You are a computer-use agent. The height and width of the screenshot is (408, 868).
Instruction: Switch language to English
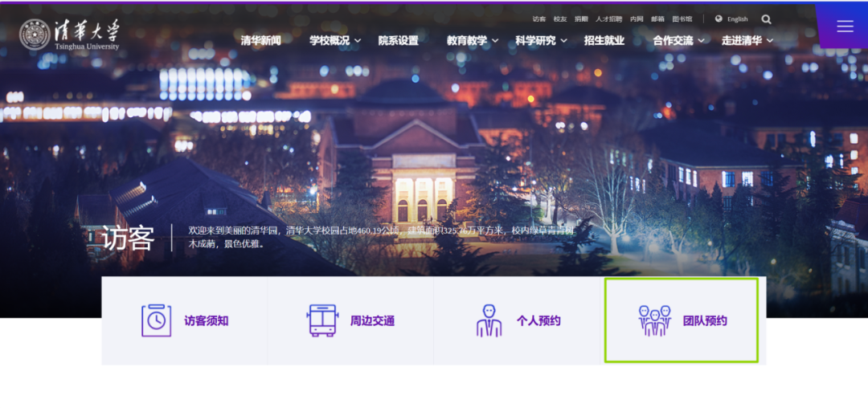737,19
